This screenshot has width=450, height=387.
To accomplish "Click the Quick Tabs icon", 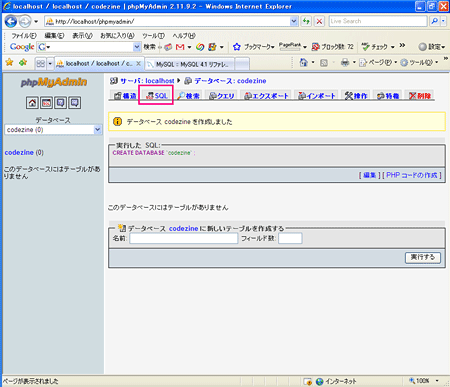I will coord(40,63).
